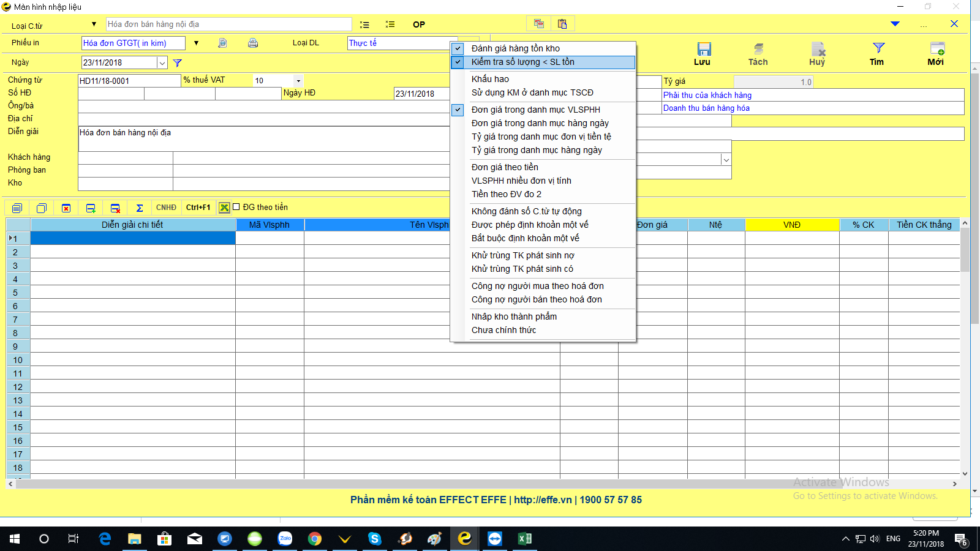Open Phiếu in dropdown arrow
This screenshot has height=551, width=980.
point(196,43)
